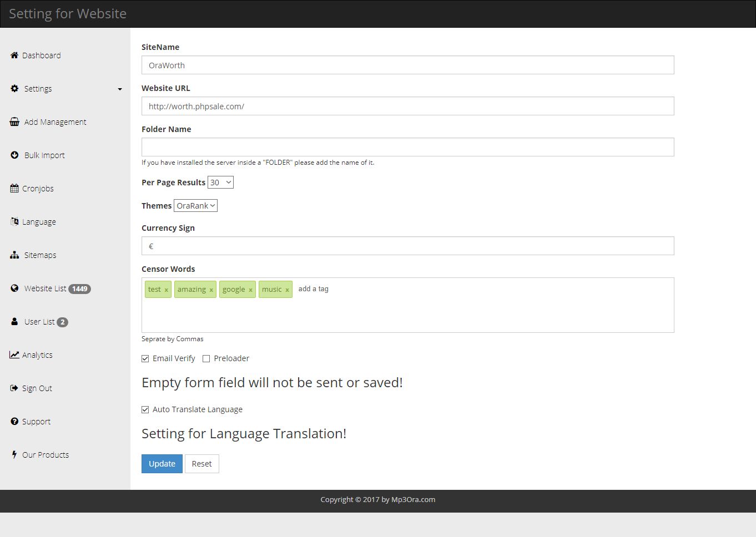The width and height of the screenshot is (756, 537).
Task: Click the Update button
Action: pos(162,464)
